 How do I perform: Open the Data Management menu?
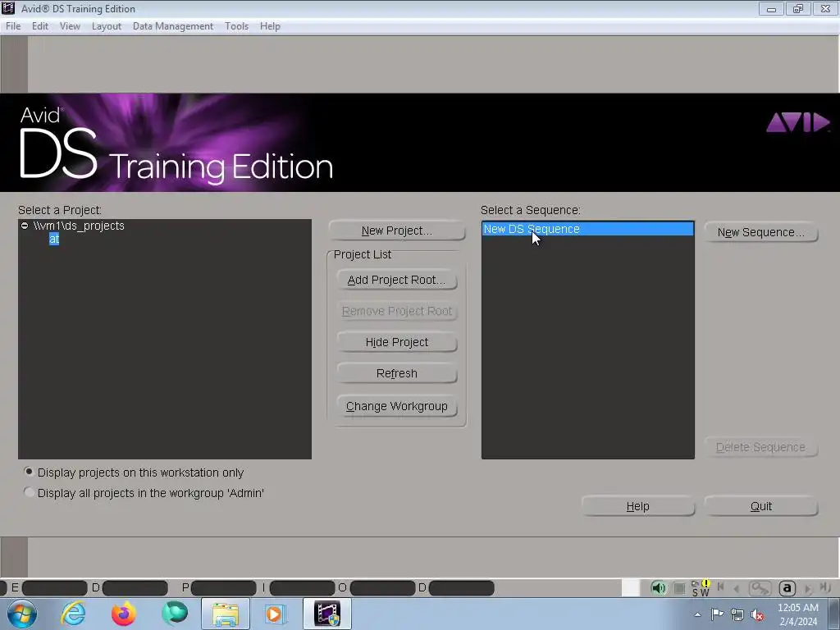(x=173, y=26)
